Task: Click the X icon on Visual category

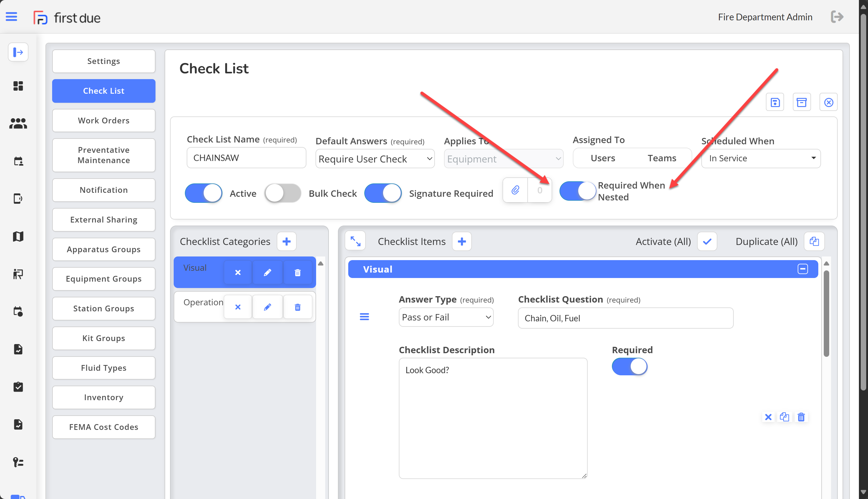Action: (x=238, y=273)
